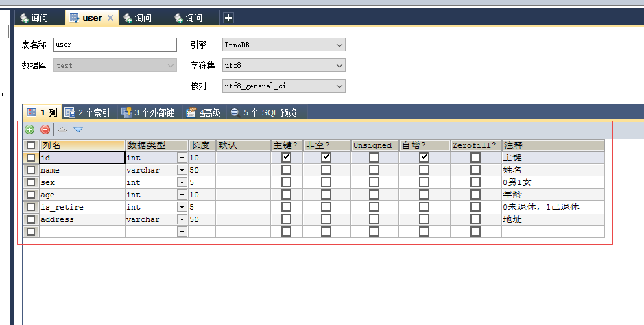
Task: Move column down with the blue down arrow
Action: click(78, 130)
